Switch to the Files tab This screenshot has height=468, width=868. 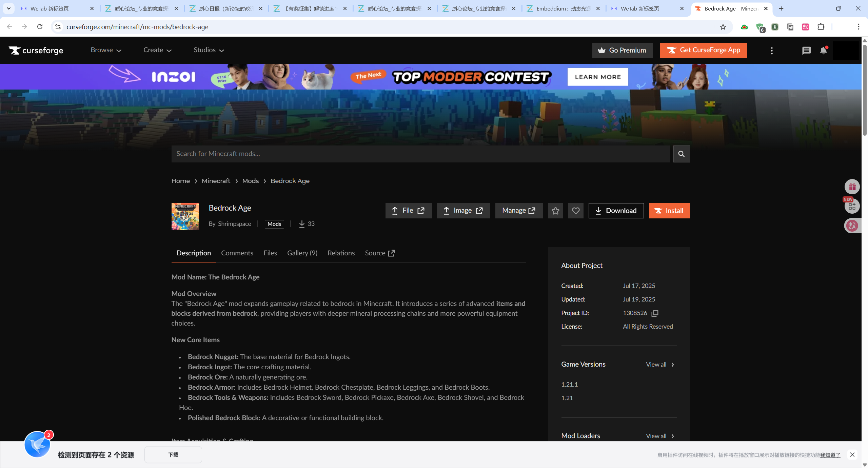(x=270, y=253)
